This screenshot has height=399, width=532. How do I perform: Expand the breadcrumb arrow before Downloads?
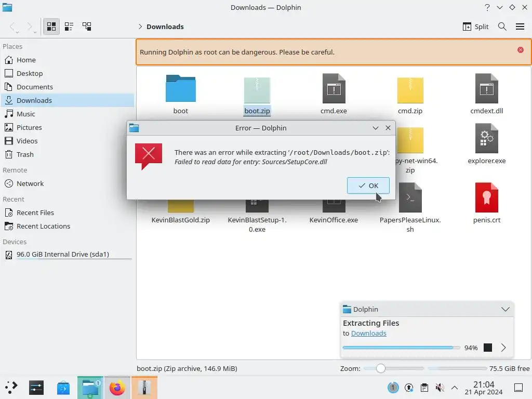[140, 26]
